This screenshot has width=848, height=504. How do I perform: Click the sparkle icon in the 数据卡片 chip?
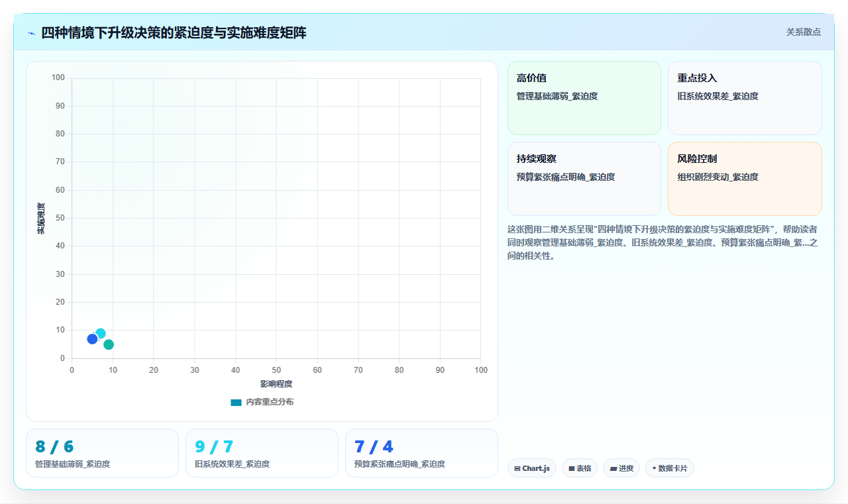click(x=654, y=468)
